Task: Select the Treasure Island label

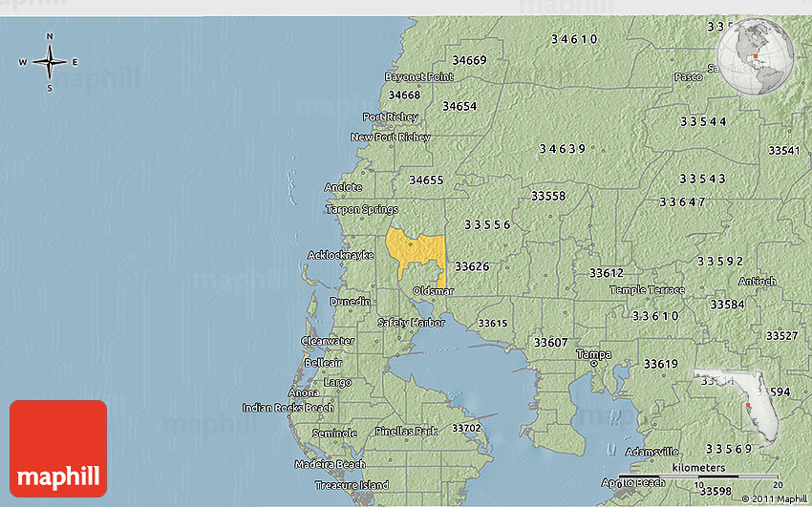Action: pos(352,485)
